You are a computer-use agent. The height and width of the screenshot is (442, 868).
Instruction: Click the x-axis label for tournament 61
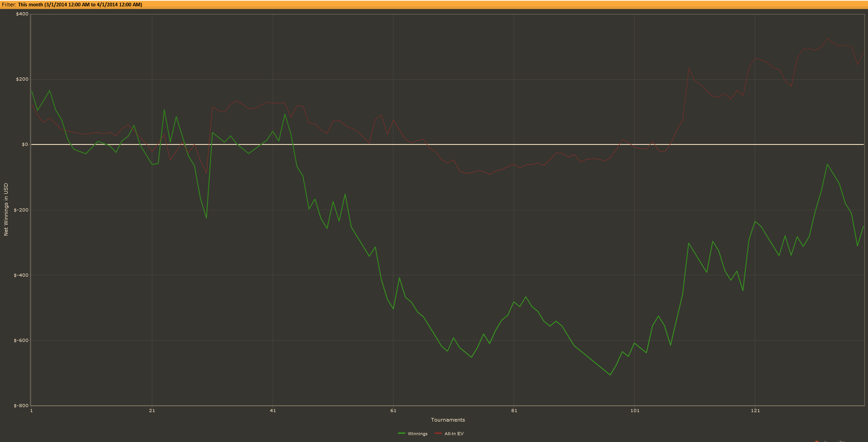pos(393,411)
